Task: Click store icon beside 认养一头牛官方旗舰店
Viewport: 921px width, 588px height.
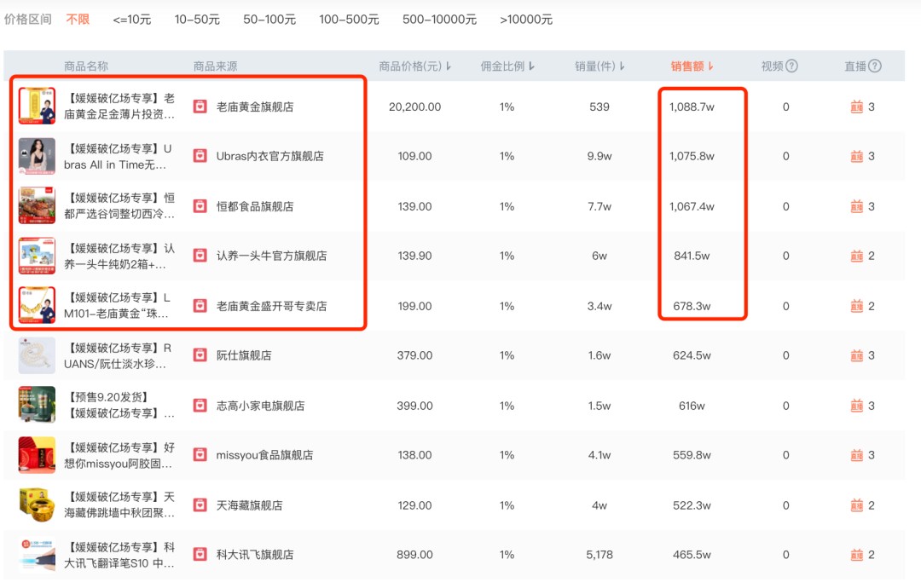Action: [200, 256]
